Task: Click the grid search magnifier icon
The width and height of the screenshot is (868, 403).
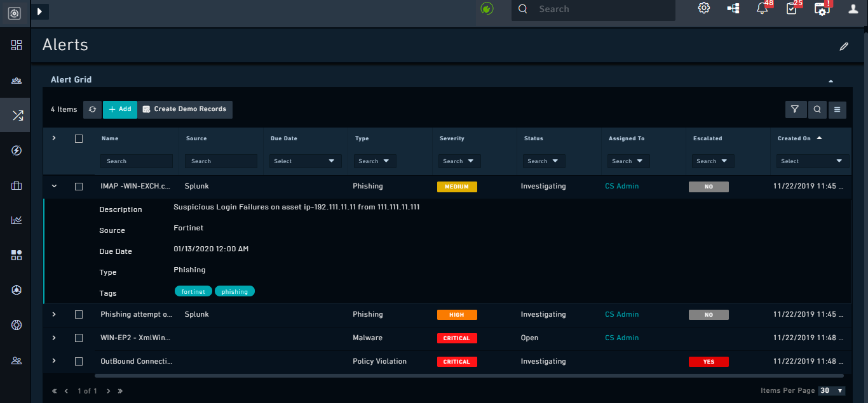Action: click(817, 109)
